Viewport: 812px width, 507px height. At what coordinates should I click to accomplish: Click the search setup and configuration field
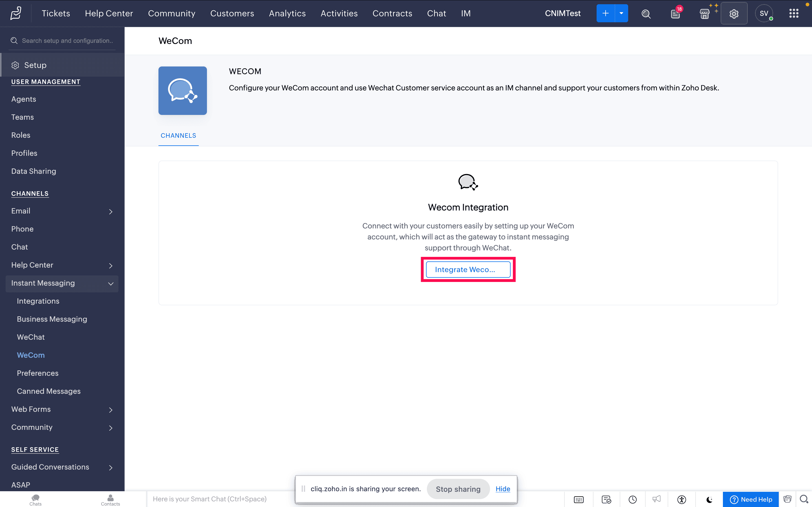click(67, 41)
